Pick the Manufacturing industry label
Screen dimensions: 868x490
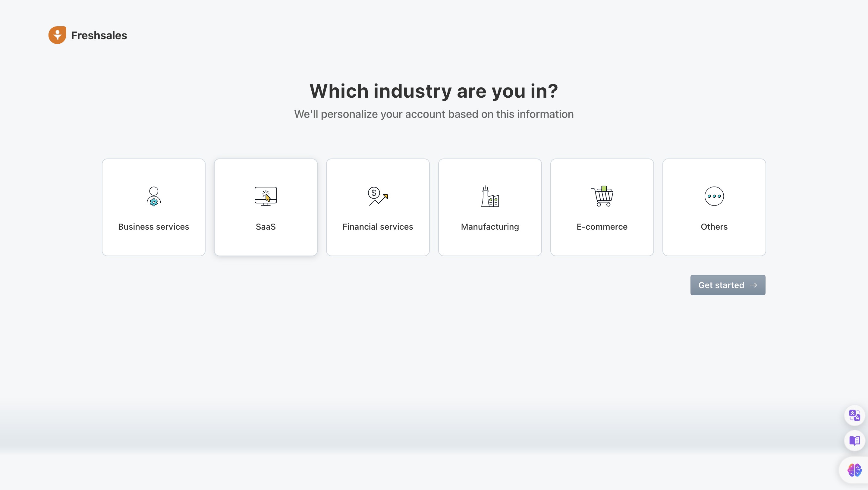(489, 227)
